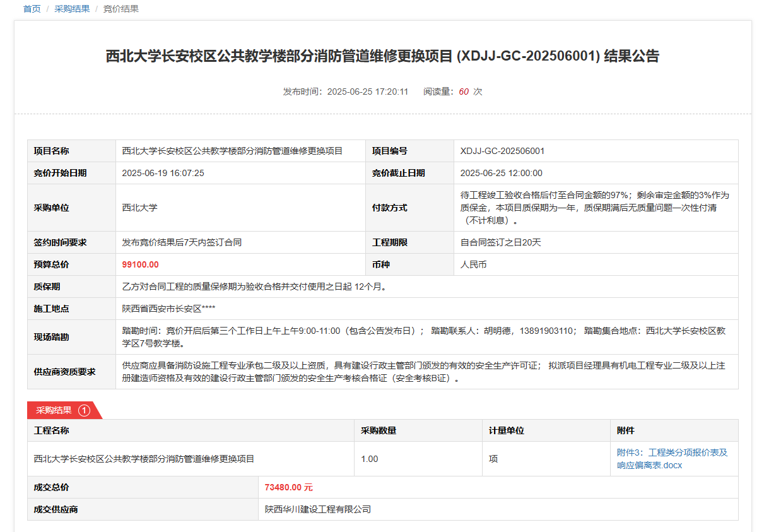This screenshot has width=764, height=532.
Task: Click project number value XDJJ-GC-202506001 in table
Action: click(502, 151)
